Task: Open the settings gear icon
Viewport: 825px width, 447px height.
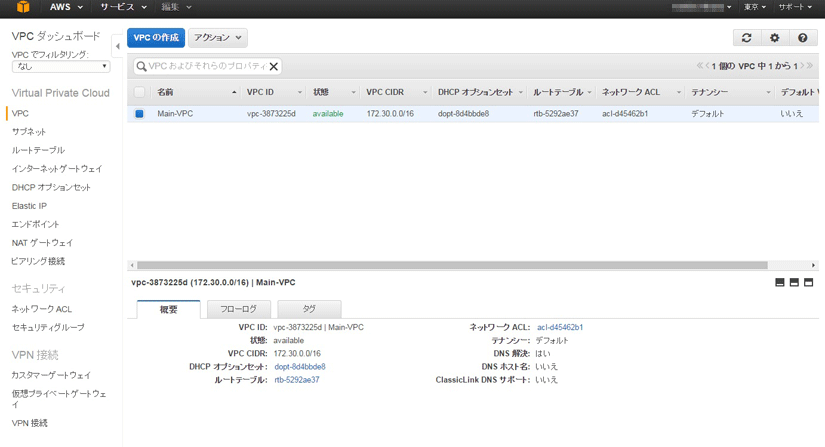Action: tap(774, 38)
